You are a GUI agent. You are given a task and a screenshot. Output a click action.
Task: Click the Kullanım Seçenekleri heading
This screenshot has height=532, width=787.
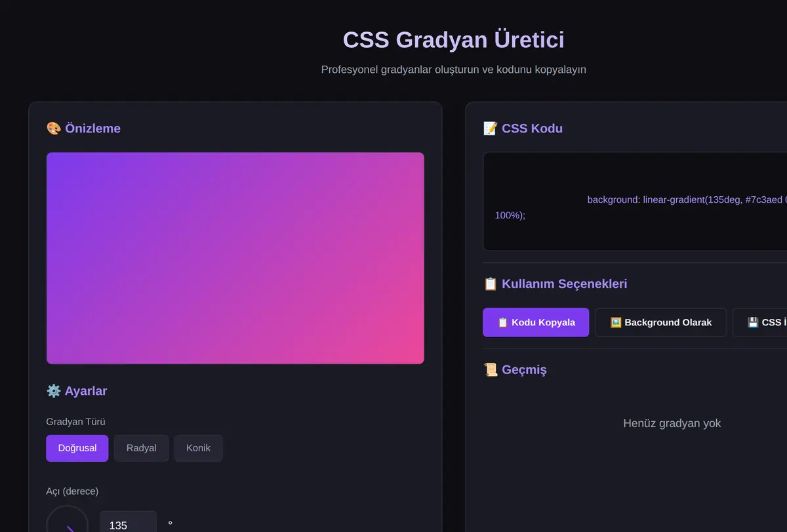564,283
